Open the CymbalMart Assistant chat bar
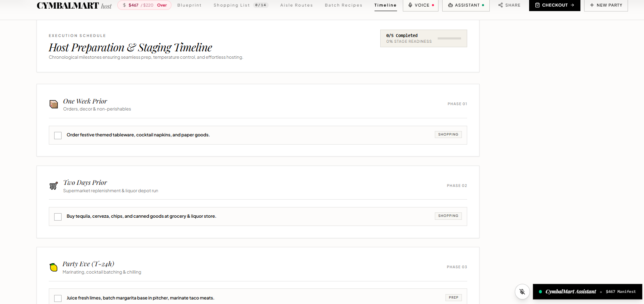644x304 pixels. click(587, 292)
